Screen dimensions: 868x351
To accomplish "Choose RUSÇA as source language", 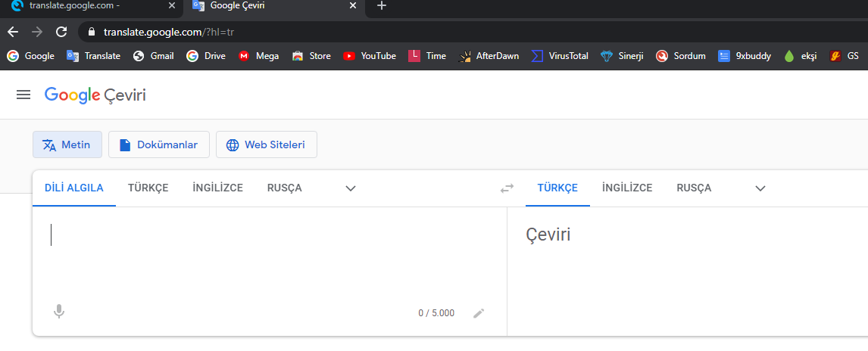I will tap(285, 188).
